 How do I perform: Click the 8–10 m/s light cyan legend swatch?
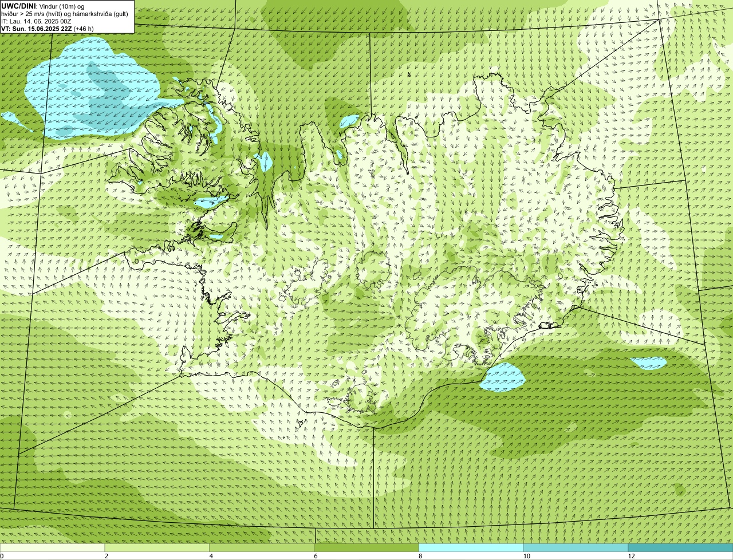471,548
